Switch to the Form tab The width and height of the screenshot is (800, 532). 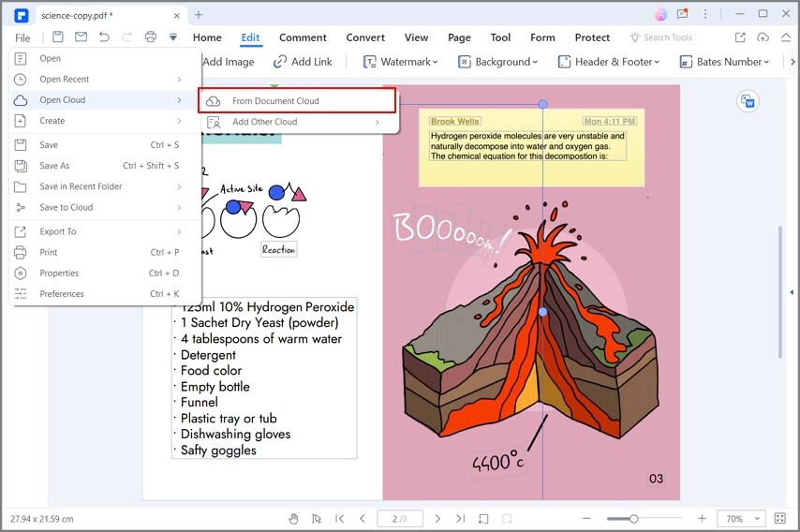pyautogui.click(x=542, y=37)
